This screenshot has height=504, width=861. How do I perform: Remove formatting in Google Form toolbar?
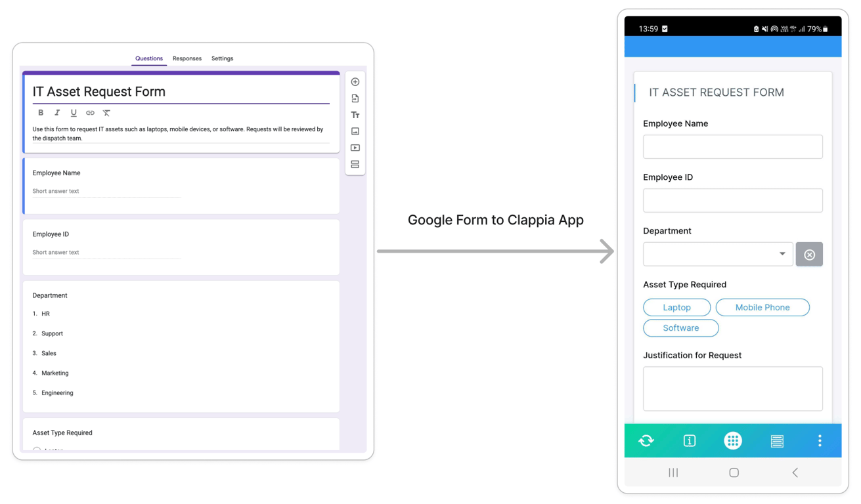point(106,113)
